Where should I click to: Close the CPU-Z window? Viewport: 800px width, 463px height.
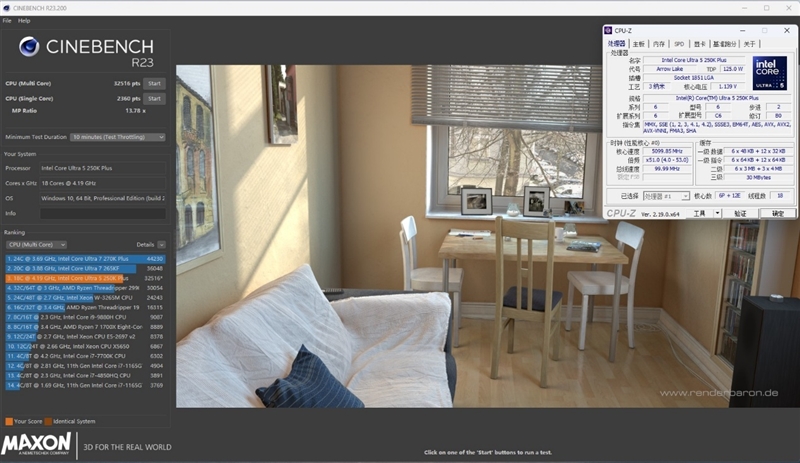coord(787,31)
